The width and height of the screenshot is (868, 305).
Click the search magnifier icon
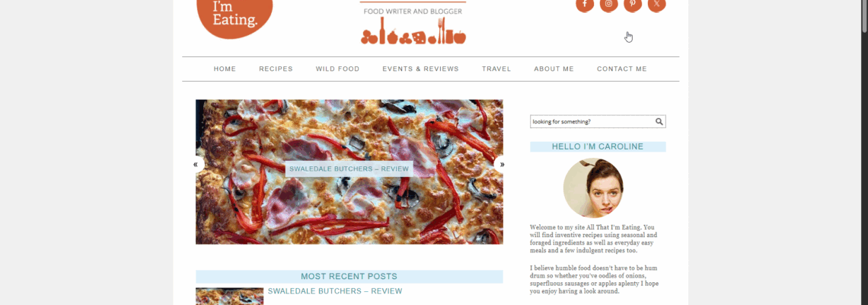659,121
